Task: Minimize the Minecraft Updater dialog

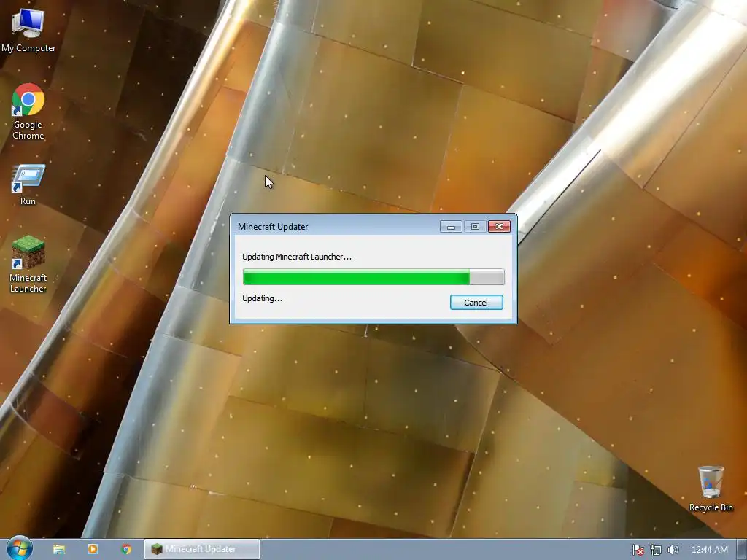Action: point(451,227)
